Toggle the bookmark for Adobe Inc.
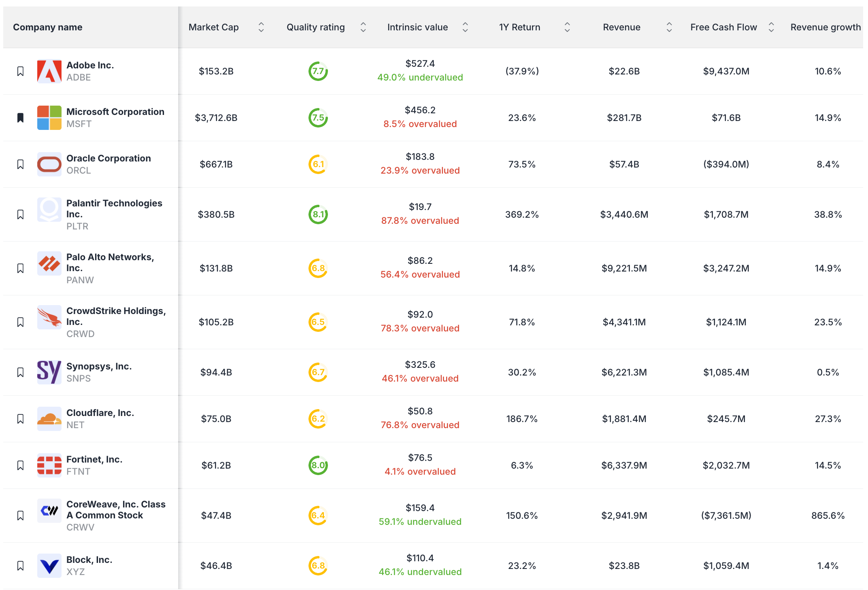The width and height of the screenshot is (868, 590). pos(21,71)
